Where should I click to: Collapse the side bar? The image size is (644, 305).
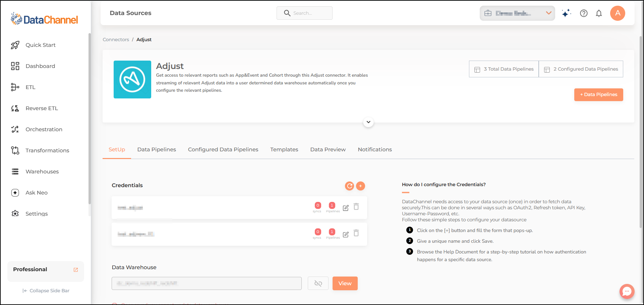(x=46, y=291)
